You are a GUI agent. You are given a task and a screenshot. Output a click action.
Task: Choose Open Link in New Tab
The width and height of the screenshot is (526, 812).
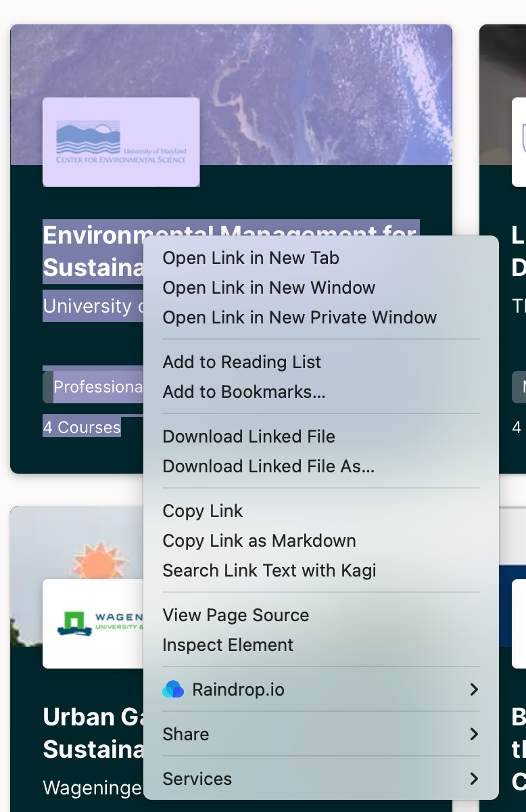[251, 258]
